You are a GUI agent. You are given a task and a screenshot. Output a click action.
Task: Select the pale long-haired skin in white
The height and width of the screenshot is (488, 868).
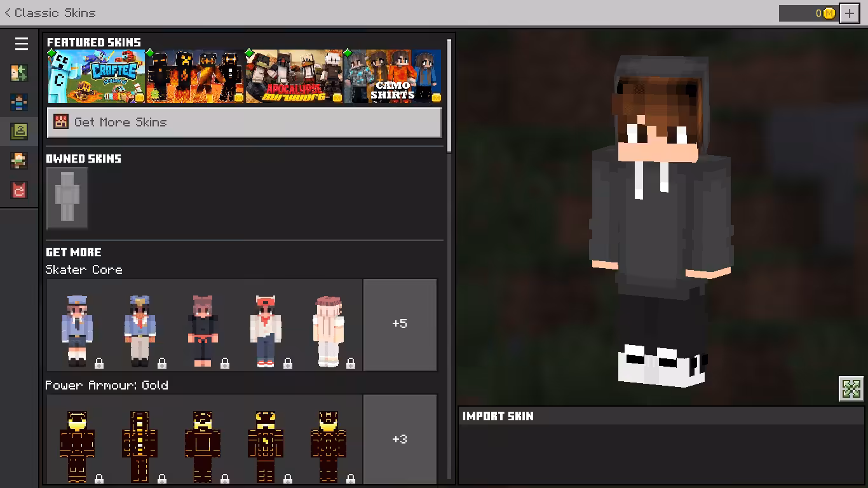point(329,331)
